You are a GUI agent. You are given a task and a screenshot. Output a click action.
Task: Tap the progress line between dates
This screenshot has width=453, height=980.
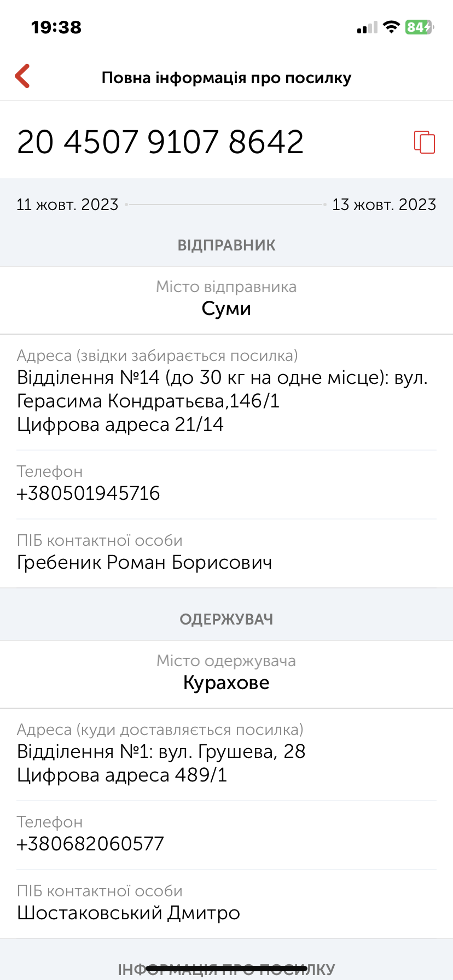tap(225, 205)
